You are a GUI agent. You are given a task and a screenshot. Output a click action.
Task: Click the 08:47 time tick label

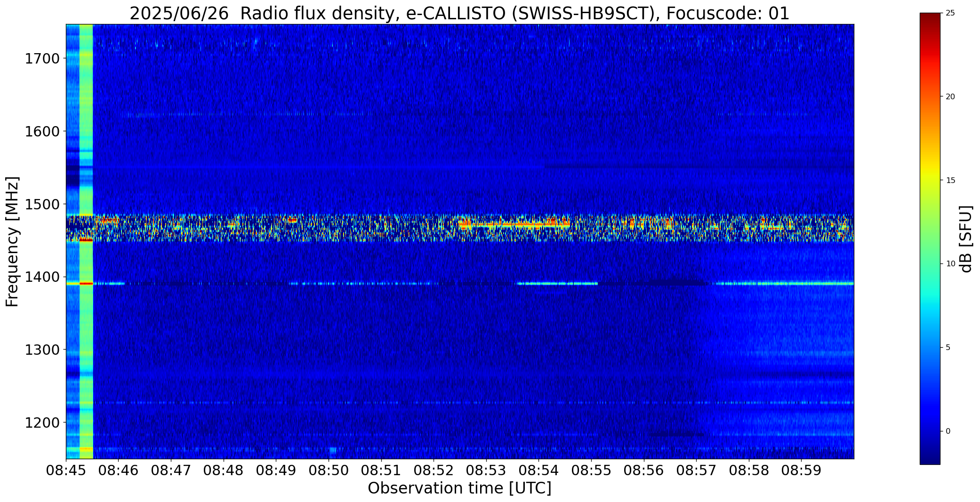(x=171, y=470)
